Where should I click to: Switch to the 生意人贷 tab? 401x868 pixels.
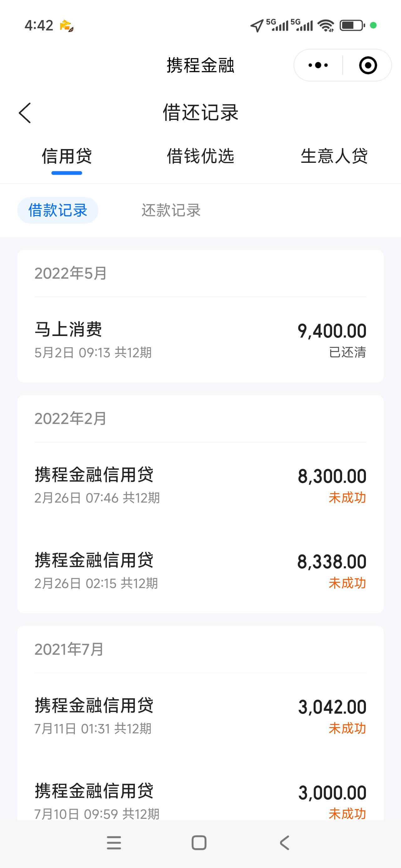click(x=334, y=156)
